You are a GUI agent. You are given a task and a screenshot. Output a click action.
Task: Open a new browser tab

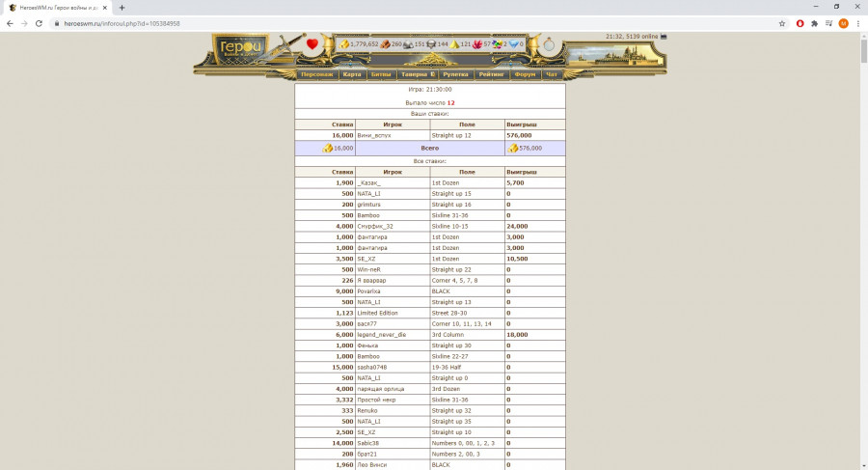point(122,7)
